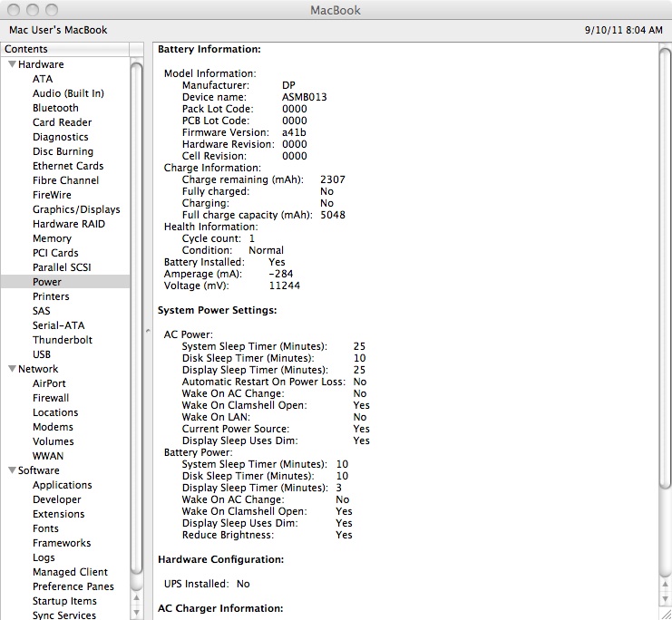Select the highlighted Power item
The height and width of the screenshot is (620, 672).
[x=65, y=282]
